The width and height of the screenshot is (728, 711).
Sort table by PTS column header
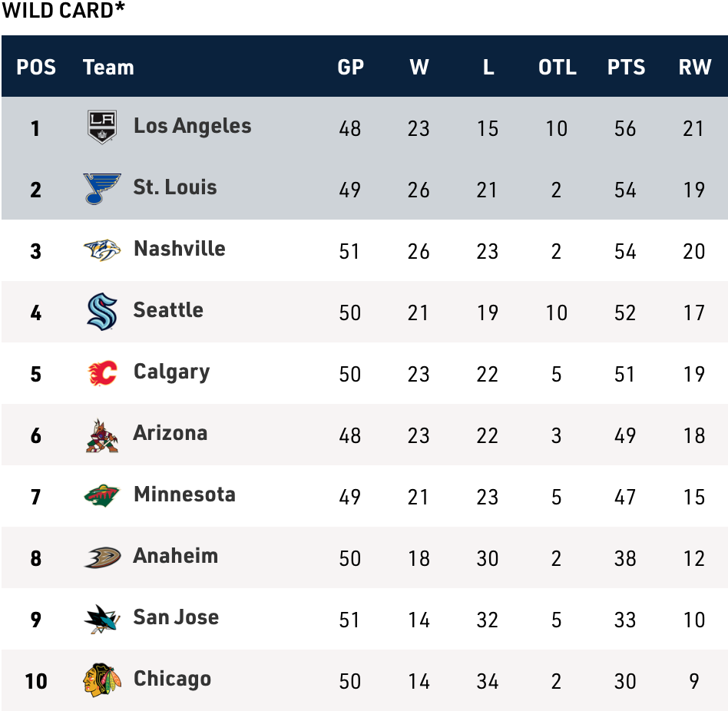click(626, 68)
